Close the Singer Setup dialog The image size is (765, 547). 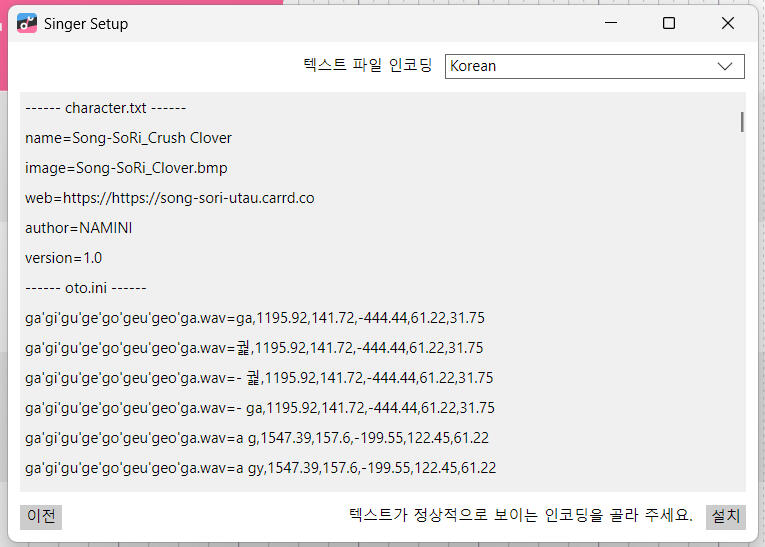(727, 23)
